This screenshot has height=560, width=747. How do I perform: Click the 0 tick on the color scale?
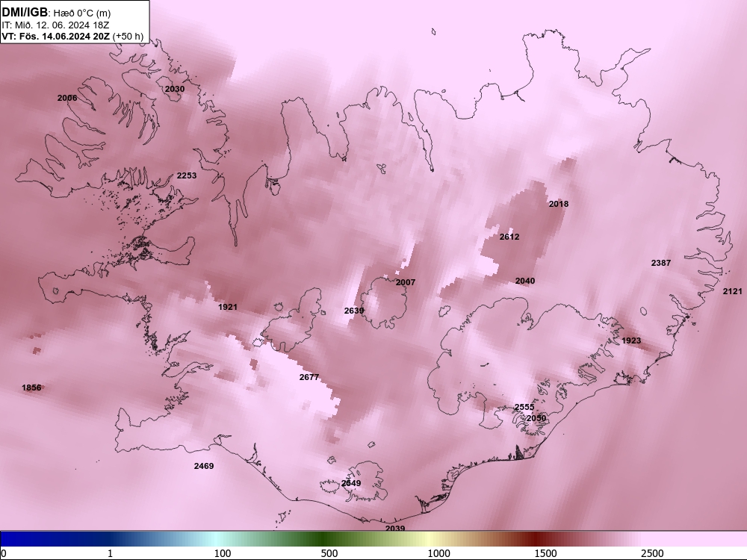click(x=4, y=553)
